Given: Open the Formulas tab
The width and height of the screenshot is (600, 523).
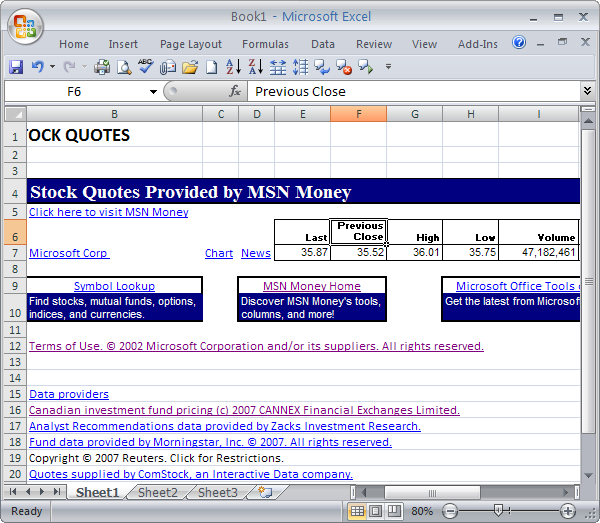Looking at the screenshot, I should point(265,44).
